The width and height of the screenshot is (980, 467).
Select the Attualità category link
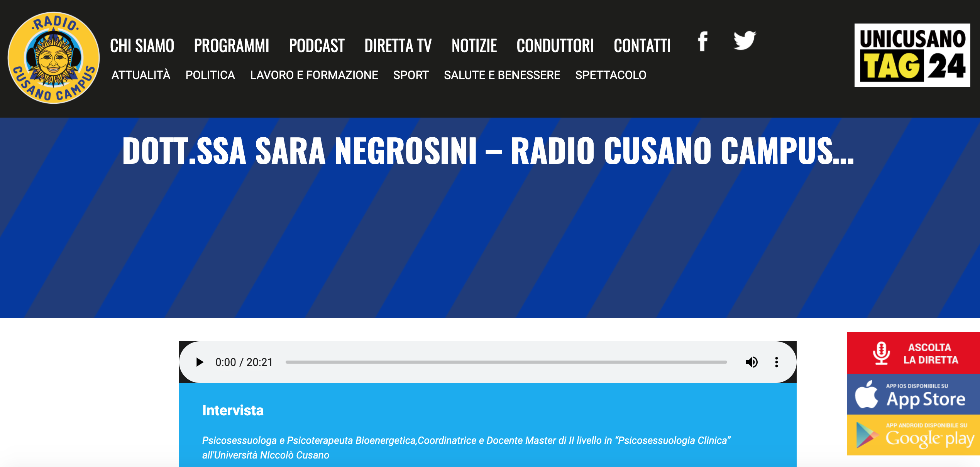point(141,75)
